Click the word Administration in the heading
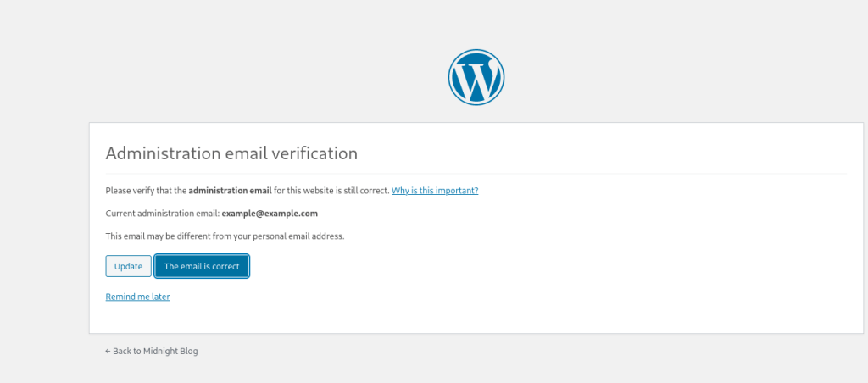 pos(159,153)
